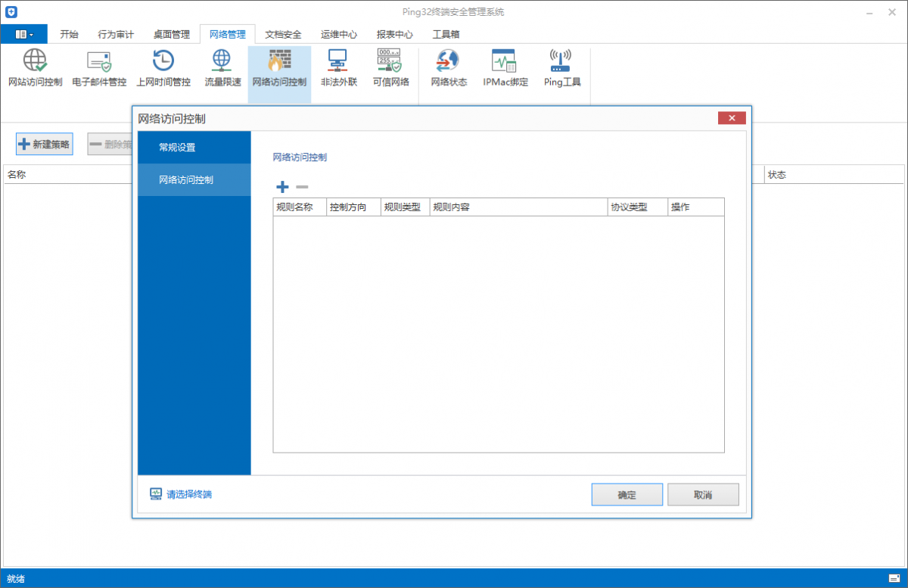The image size is (908, 588).
Task: Click 请选择终端 select terminal link
Action: [x=181, y=494]
